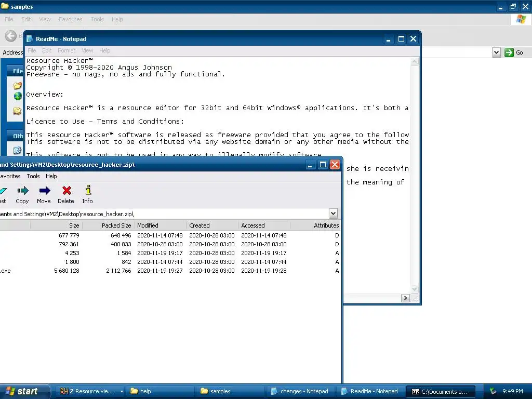Expand Resource Hacker taskbar group arrow
532x399 pixels.
click(x=122, y=391)
